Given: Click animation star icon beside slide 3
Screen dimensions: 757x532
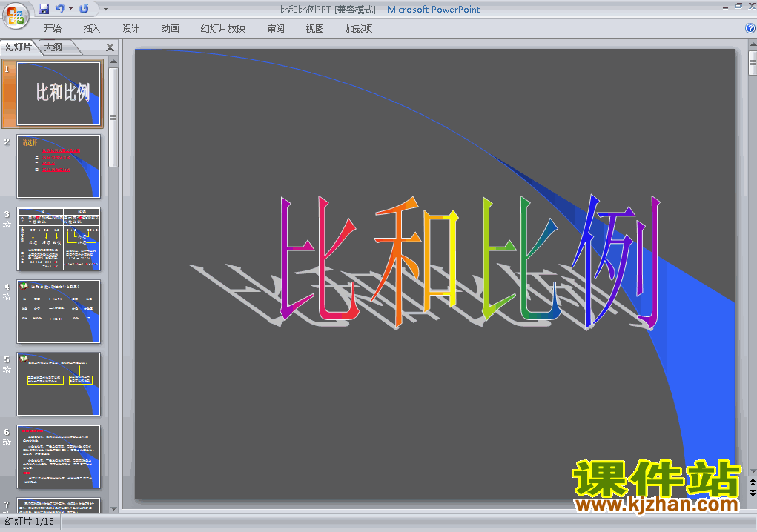Looking at the screenshot, I should pyautogui.click(x=7, y=225).
